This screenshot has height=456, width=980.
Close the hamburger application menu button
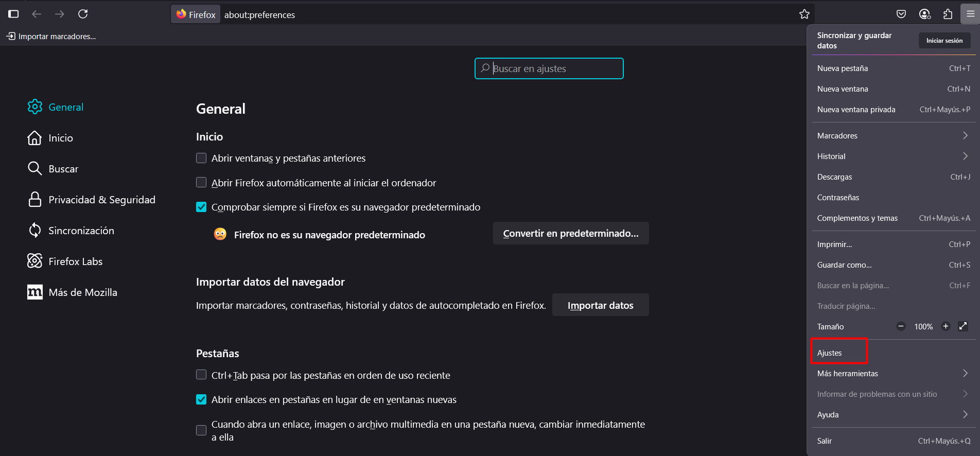coord(970,14)
